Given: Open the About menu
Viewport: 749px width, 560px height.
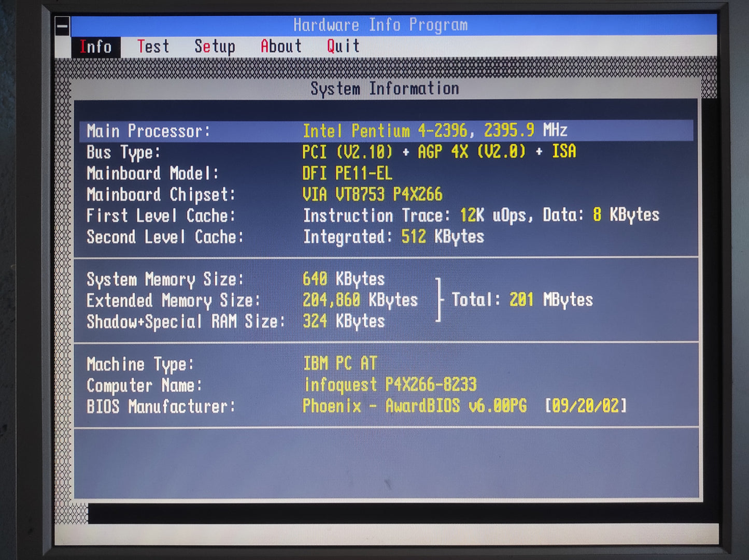Looking at the screenshot, I should coord(280,47).
